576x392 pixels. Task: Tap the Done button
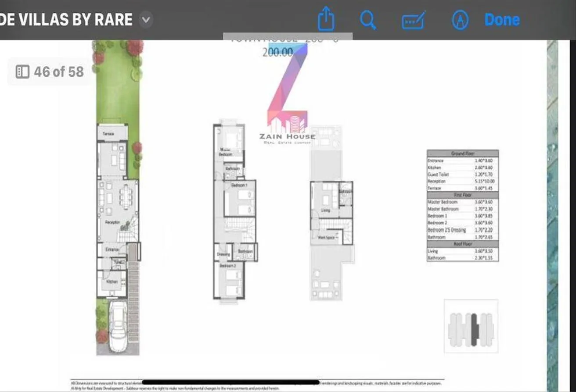click(502, 20)
